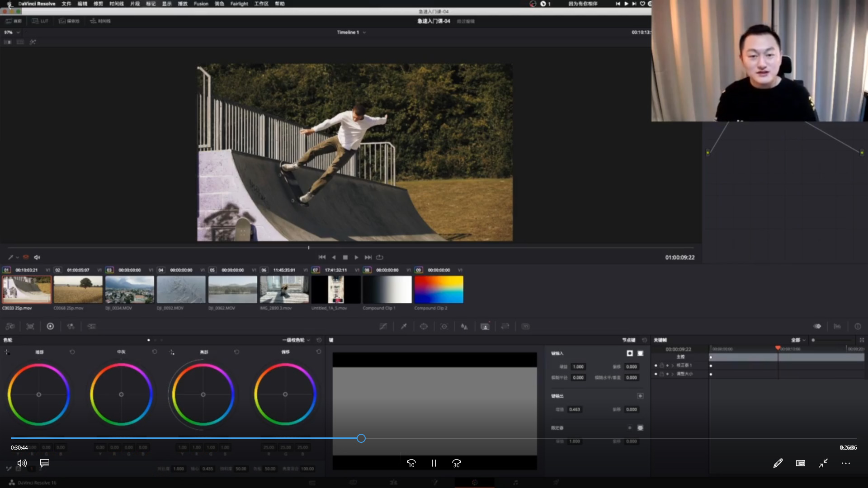The width and height of the screenshot is (868, 488).
Task: Click the Gain color wheel center
Action: pos(203,394)
